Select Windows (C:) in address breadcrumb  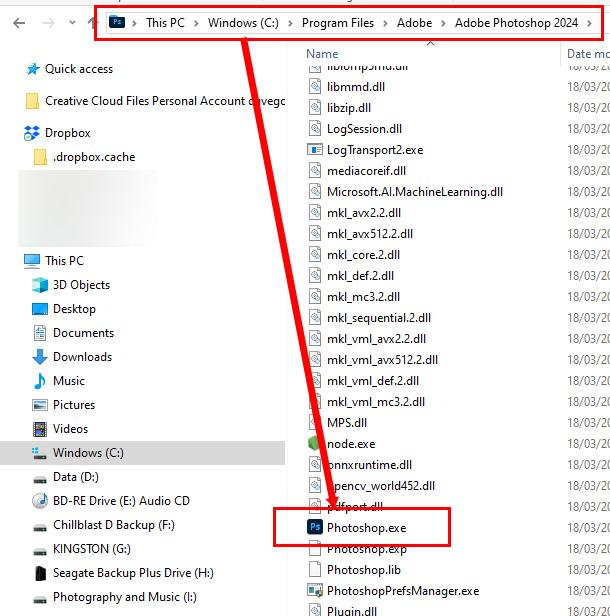(242, 23)
